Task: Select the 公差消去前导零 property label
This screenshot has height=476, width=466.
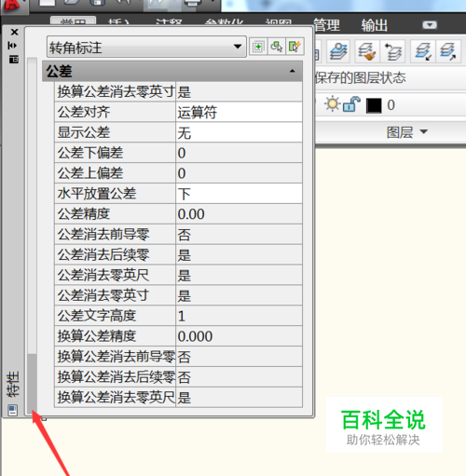Action: click(115, 234)
